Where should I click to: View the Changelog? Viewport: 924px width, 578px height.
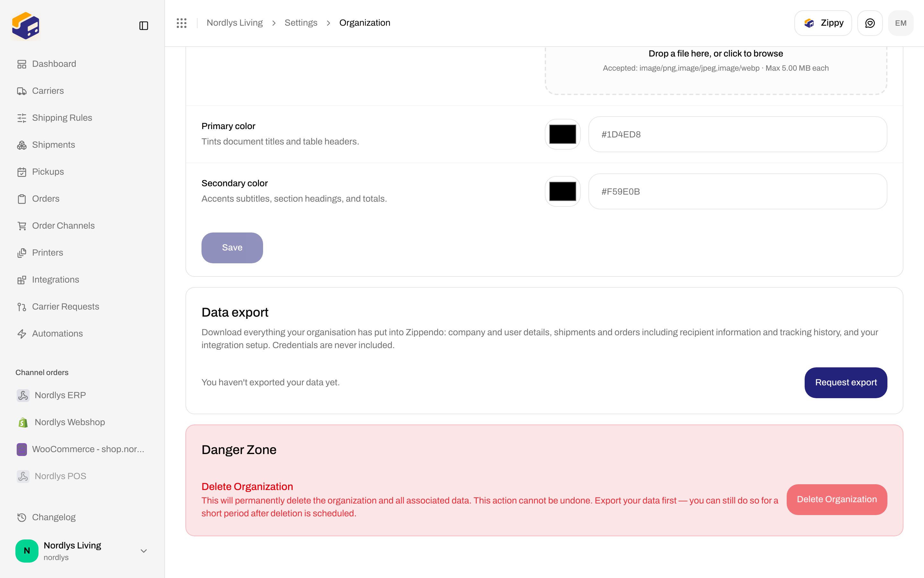82,517
